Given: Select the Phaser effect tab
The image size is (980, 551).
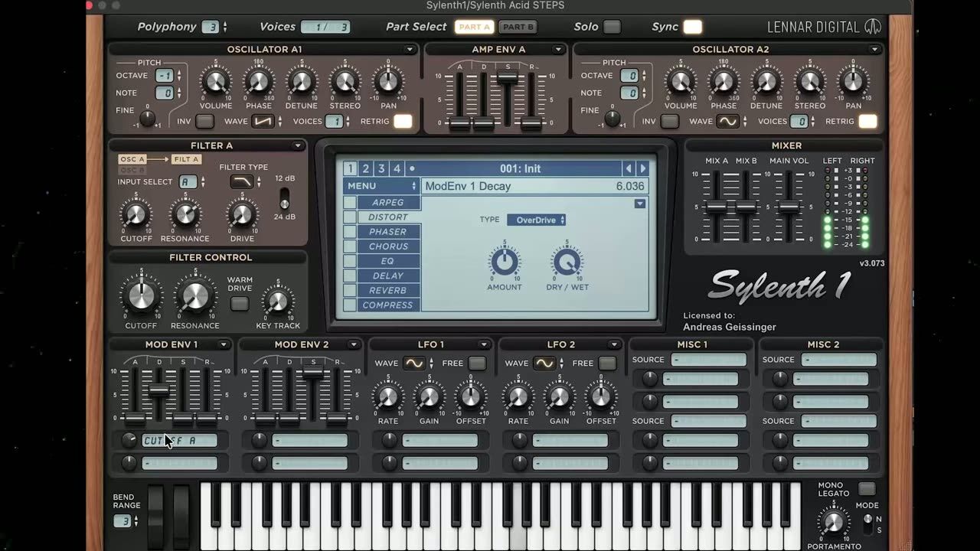Looking at the screenshot, I should click(x=388, y=232).
